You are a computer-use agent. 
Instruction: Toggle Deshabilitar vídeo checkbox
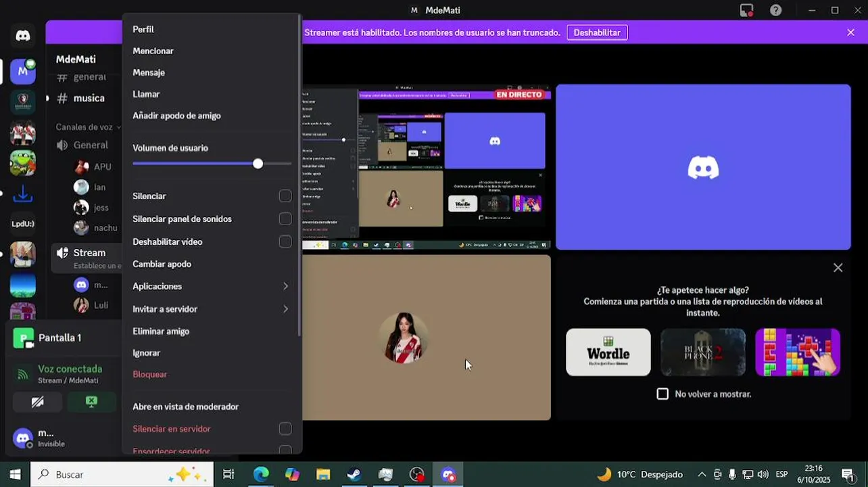[x=285, y=242]
